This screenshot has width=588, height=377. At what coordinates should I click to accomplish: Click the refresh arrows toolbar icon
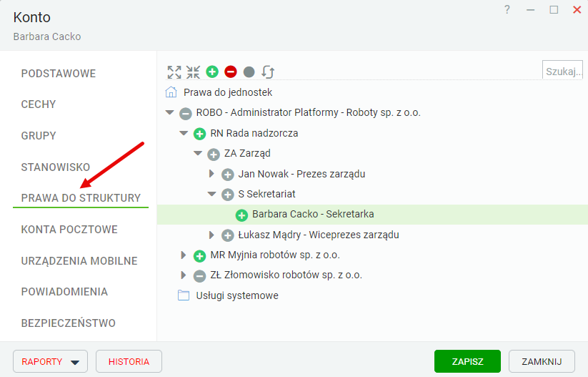[268, 72]
